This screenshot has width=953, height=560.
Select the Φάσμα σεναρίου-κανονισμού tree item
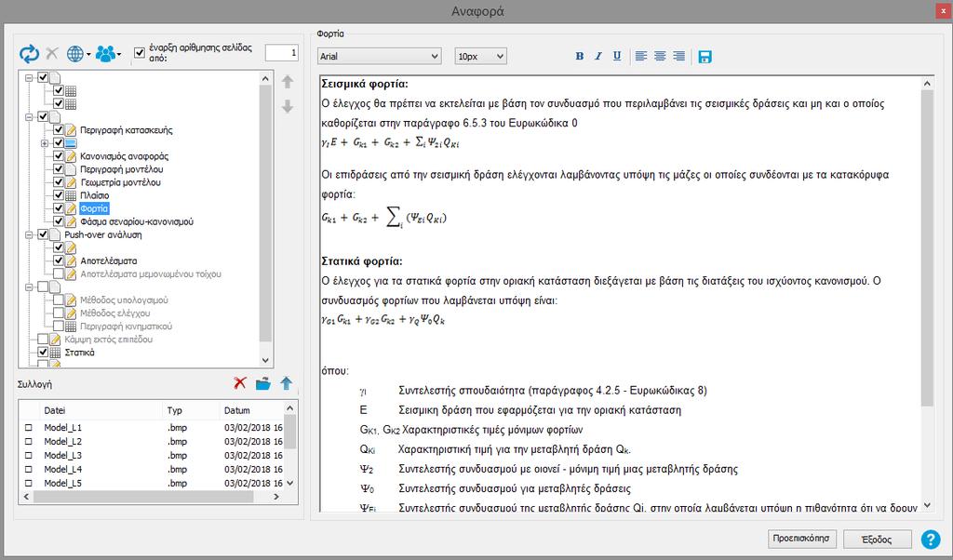click(x=137, y=221)
